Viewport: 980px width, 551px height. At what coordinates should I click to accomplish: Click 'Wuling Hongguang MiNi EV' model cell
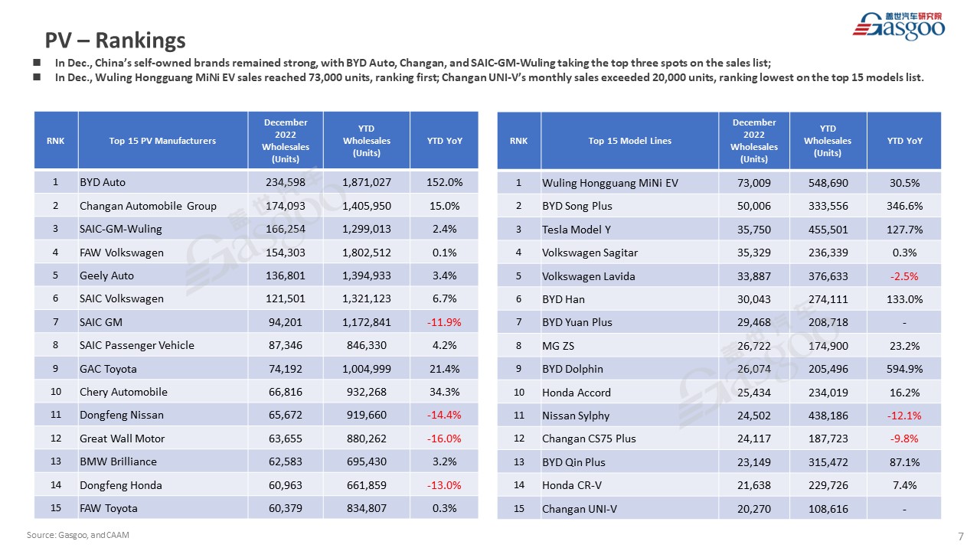coord(629,183)
